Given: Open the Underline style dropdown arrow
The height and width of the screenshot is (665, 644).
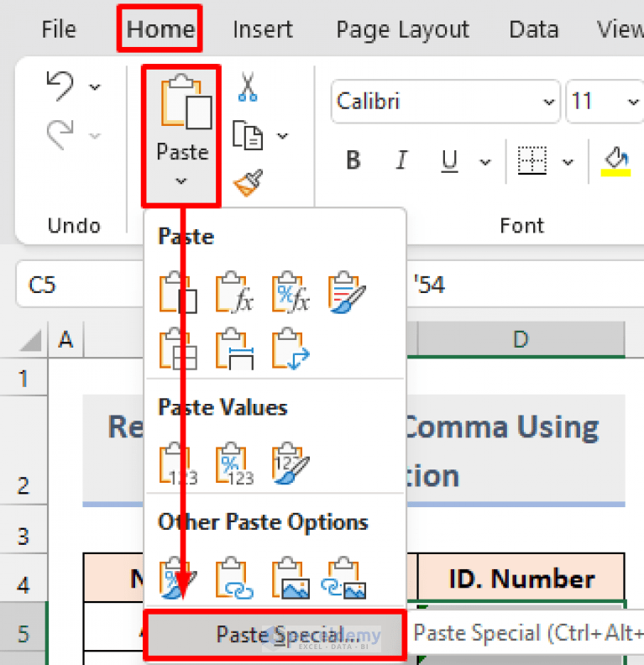Looking at the screenshot, I should pos(485,162).
